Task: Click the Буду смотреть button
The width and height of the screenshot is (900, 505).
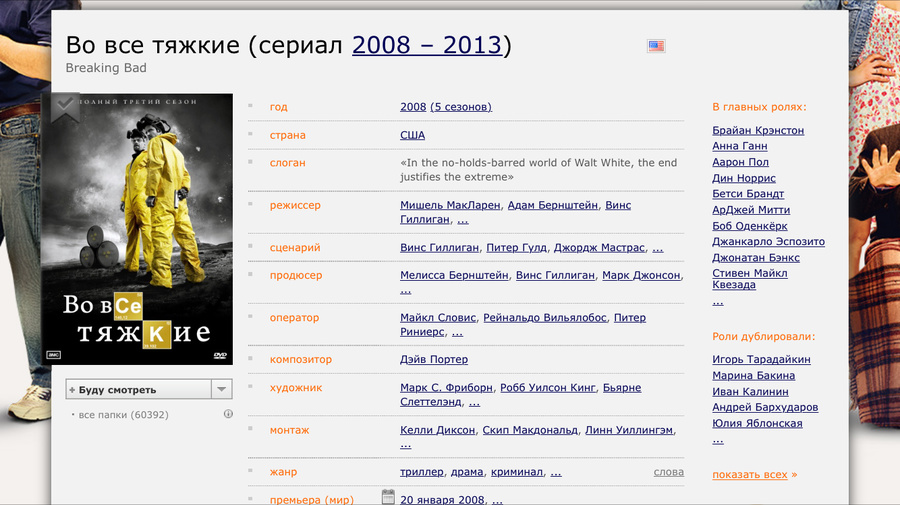Action: click(138, 389)
